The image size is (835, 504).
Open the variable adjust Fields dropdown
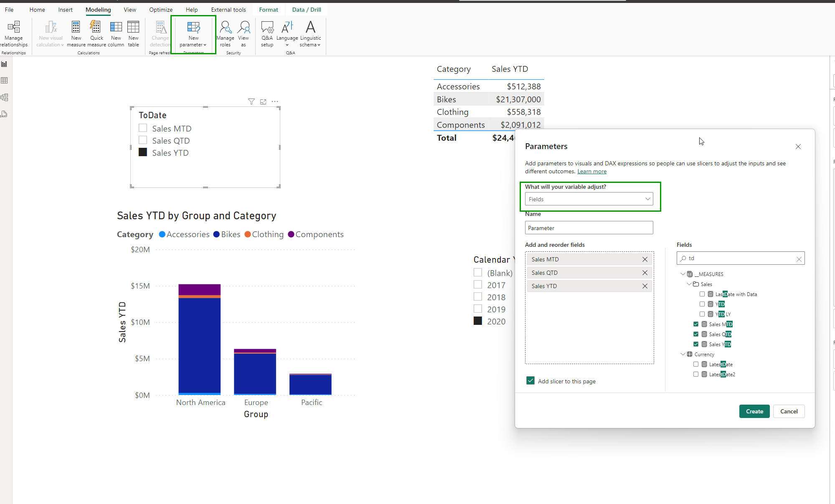point(589,199)
